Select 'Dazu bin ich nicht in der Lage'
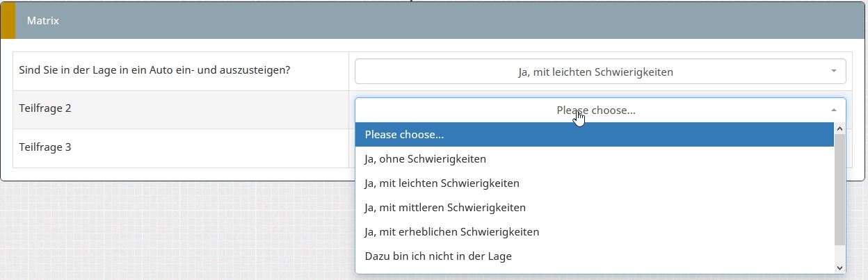The height and width of the screenshot is (280, 868). pyautogui.click(x=437, y=256)
